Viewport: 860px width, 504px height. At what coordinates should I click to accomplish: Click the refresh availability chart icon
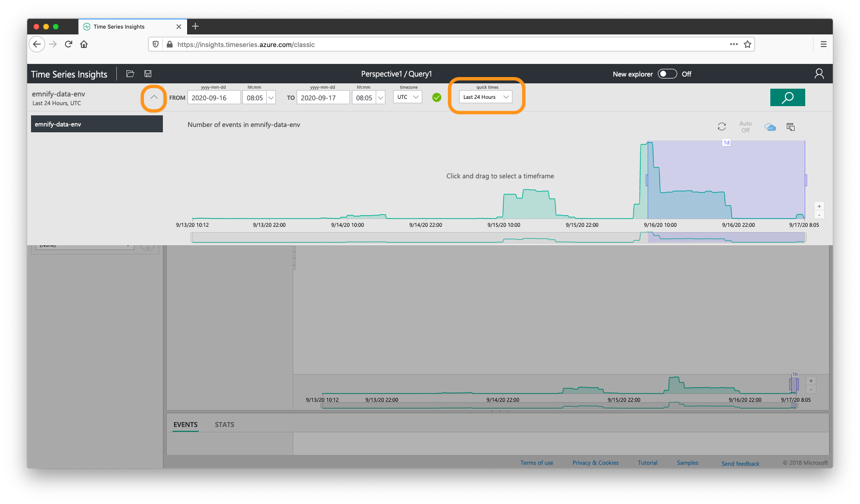pos(721,126)
